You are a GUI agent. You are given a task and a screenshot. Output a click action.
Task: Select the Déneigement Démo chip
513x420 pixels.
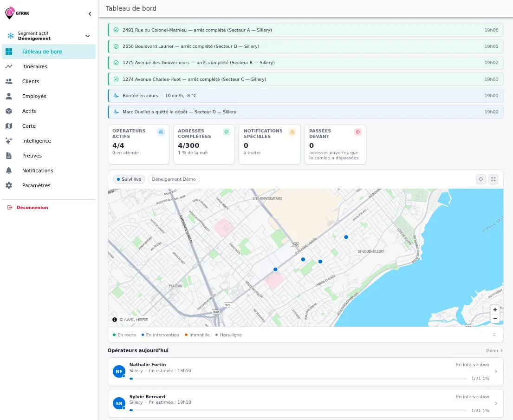coord(174,179)
